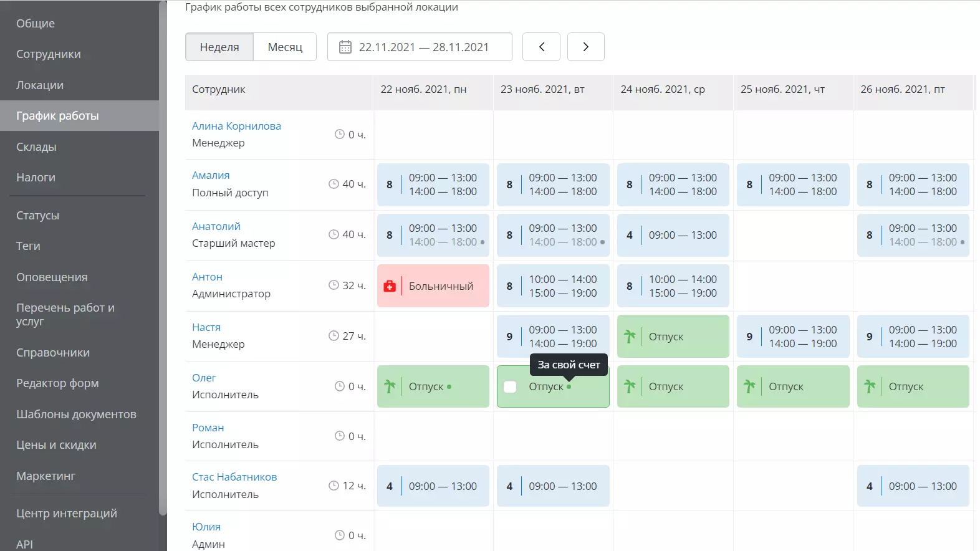This screenshot has height=551, width=980.
Task: Click clock icon next to Юлия's 0 ч.
Action: (x=340, y=535)
